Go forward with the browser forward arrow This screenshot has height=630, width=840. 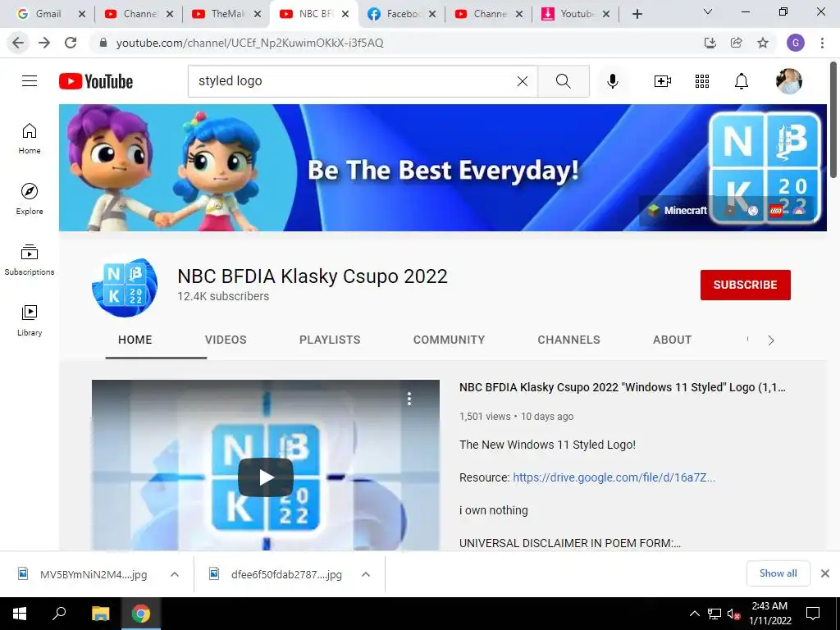[x=44, y=43]
